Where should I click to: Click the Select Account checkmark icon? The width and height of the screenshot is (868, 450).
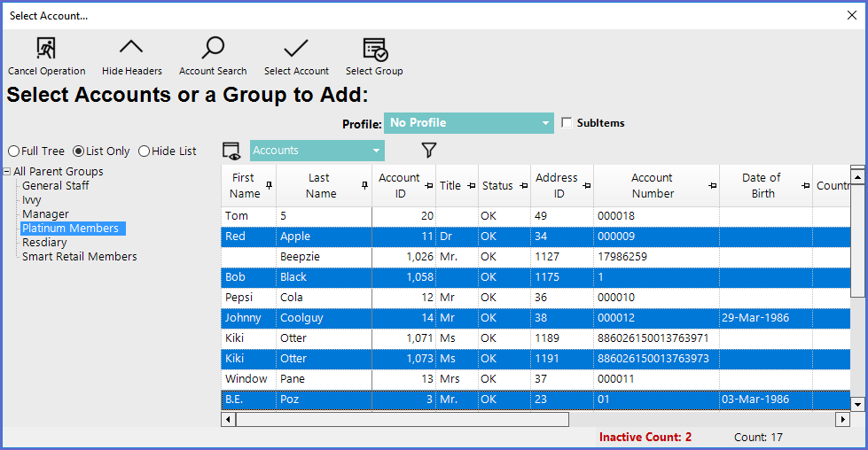(296, 49)
